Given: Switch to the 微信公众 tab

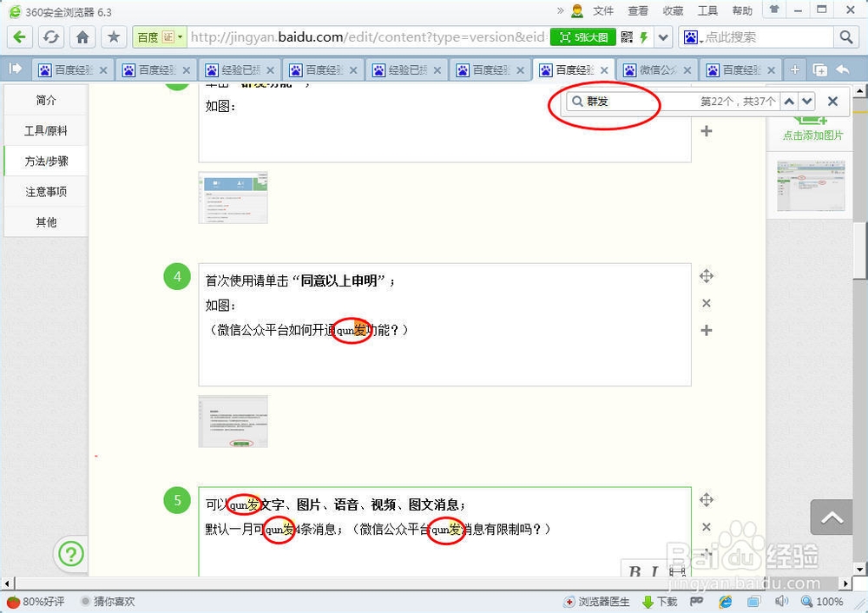Looking at the screenshot, I should click(657, 69).
